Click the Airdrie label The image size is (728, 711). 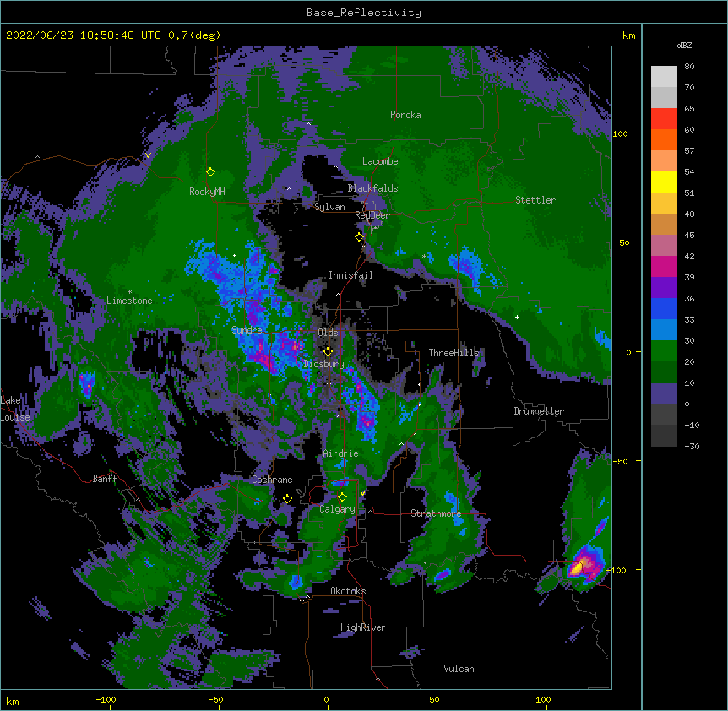[340, 453]
